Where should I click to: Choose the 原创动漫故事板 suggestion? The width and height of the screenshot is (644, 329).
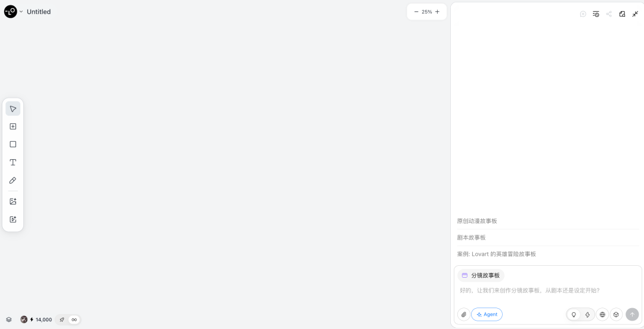[477, 221]
